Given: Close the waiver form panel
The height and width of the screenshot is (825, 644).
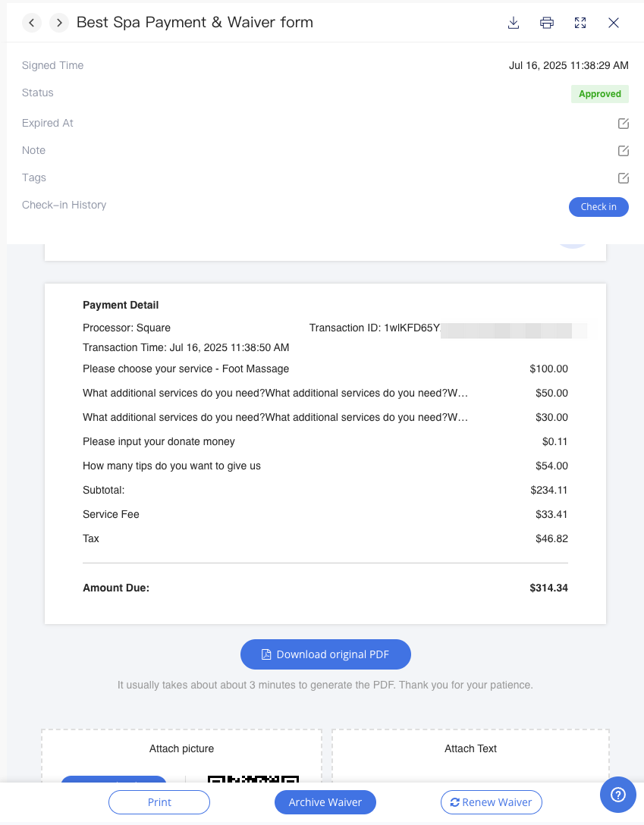Looking at the screenshot, I should 614,23.
